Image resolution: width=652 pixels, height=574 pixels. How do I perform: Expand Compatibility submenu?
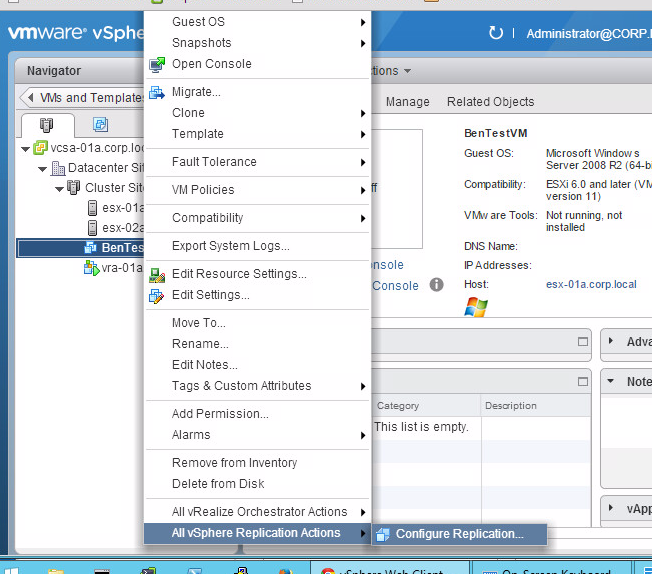click(257, 218)
